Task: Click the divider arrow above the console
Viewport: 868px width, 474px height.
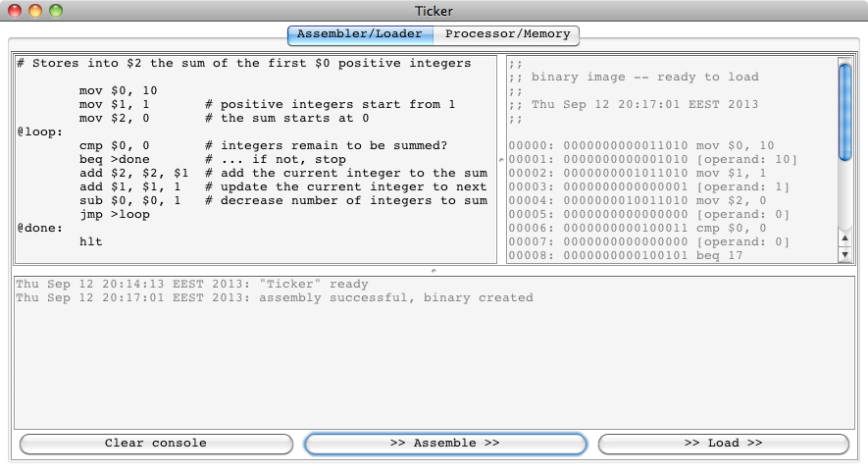Action: click(434, 269)
